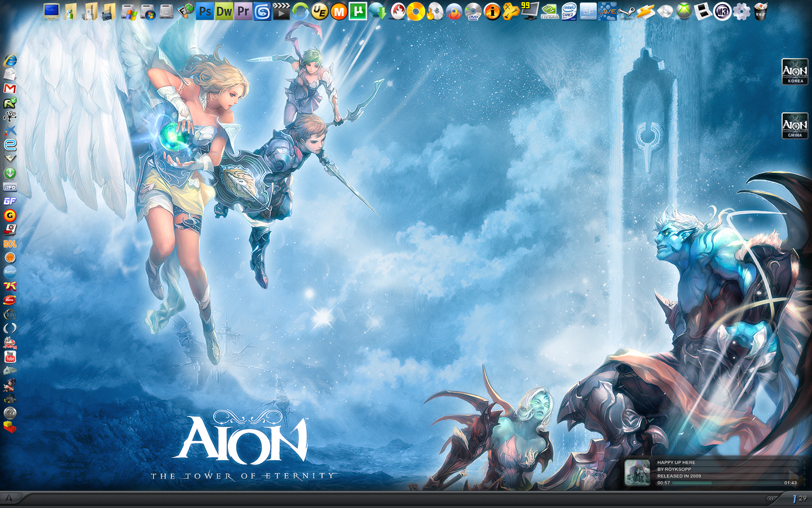812x508 pixels.
Task: Open the yellow disc burner icon
Action: tap(416, 11)
